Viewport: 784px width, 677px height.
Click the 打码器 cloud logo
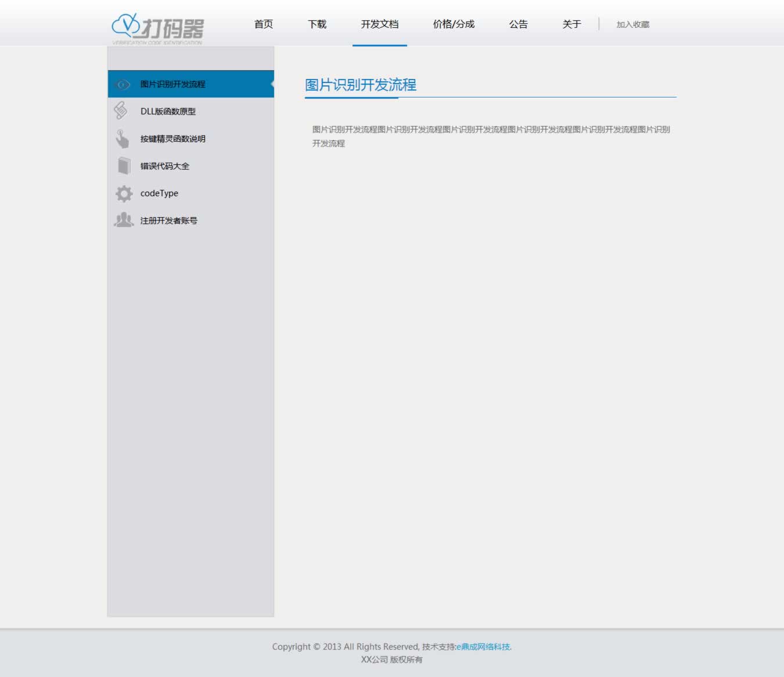(157, 27)
